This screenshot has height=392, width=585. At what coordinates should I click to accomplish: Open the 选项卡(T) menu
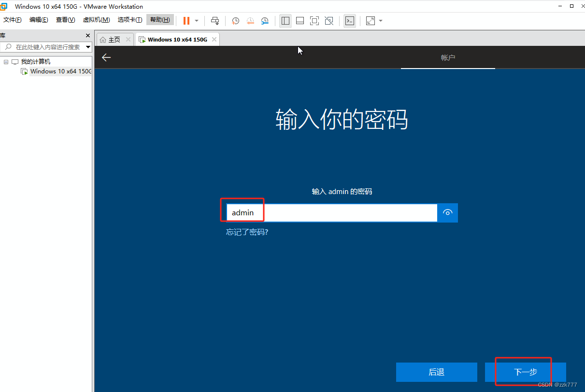130,20
